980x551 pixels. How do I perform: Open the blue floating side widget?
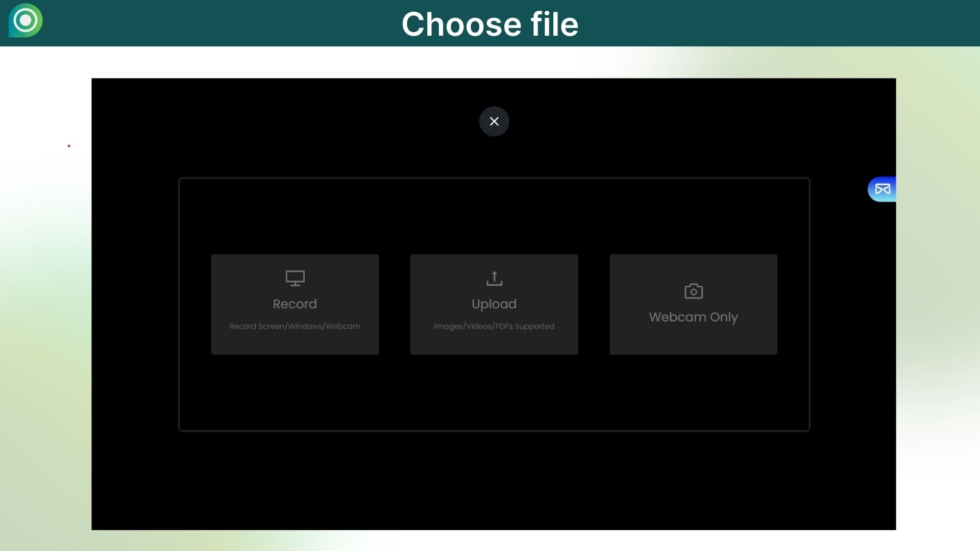click(882, 189)
